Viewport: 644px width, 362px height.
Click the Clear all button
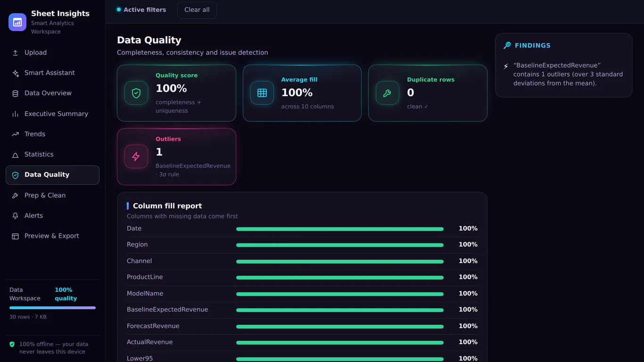(197, 10)
